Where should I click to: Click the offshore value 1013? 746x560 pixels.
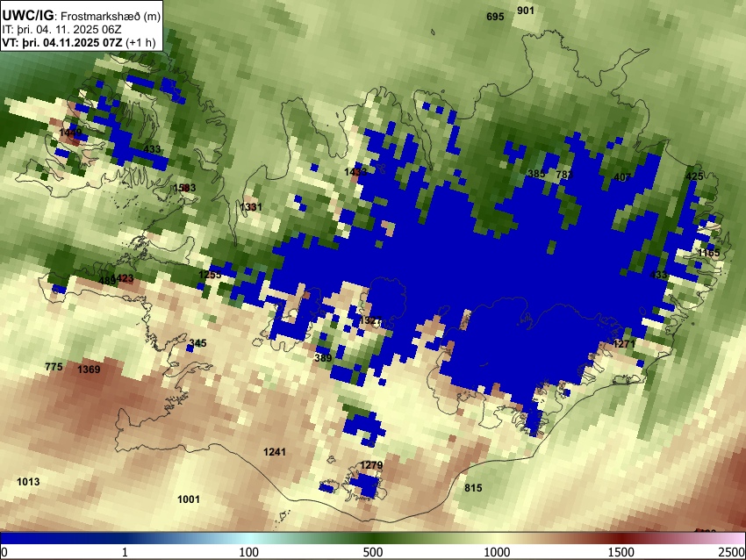click(28, 482)
